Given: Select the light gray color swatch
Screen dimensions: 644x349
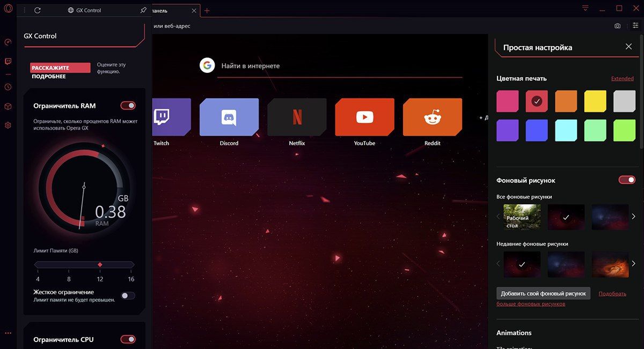Looking at the screenshot, I should click(x=624, y=101).
